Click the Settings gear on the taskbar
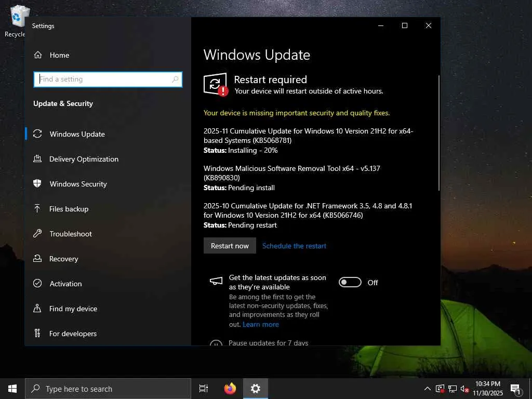 256,389
